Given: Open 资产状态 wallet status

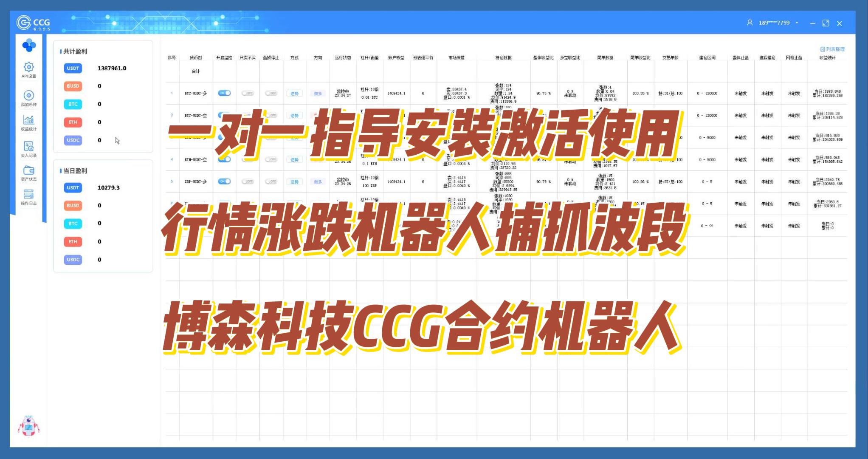Looking at the screenshot, I should (29, 173).
